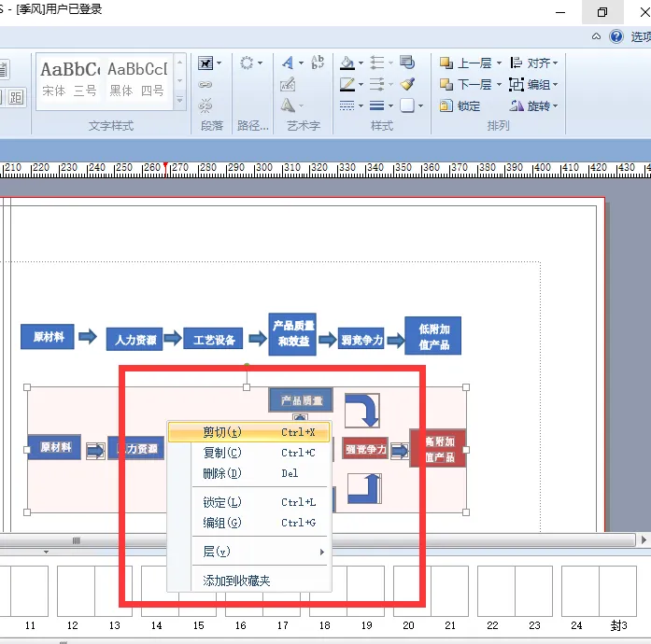Expand the 编组 group dropdown
Screen dimensions: 651x644
tap(534, 85)
